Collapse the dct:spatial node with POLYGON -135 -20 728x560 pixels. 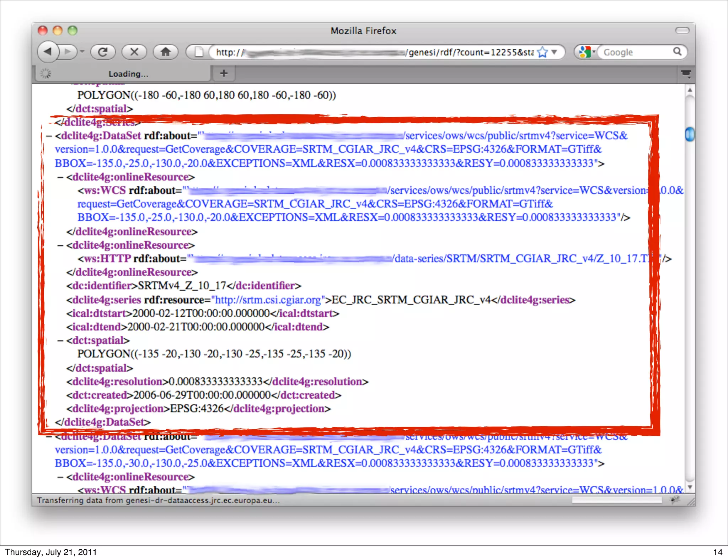point(60,341)
